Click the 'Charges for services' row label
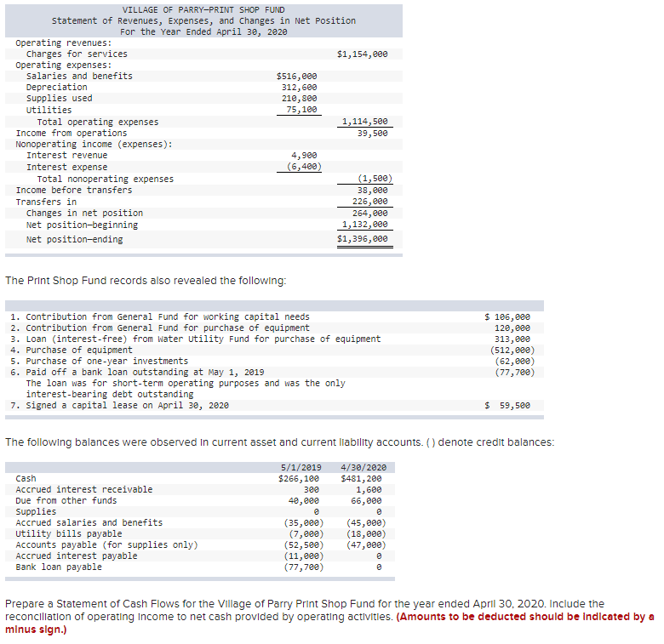This screenshot has height=644, width=664. click(x=77, y=54)
